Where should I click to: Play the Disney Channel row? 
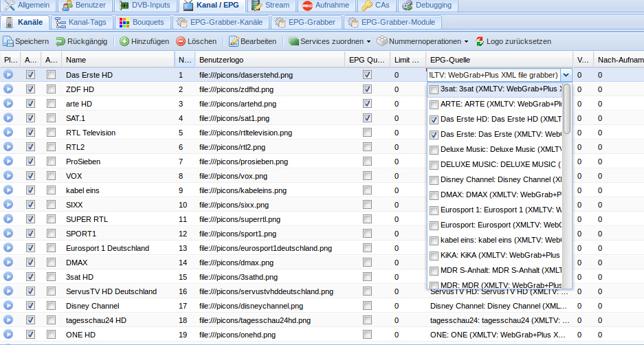(x=8, y=306)
